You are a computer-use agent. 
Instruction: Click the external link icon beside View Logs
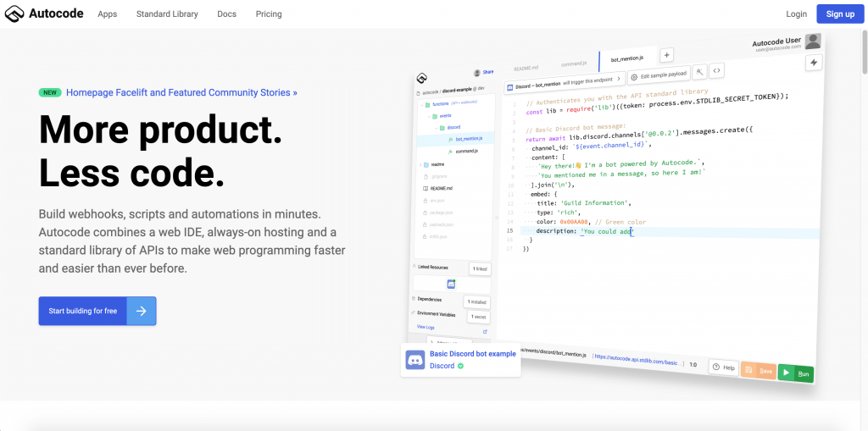click(x=485, y=331)
